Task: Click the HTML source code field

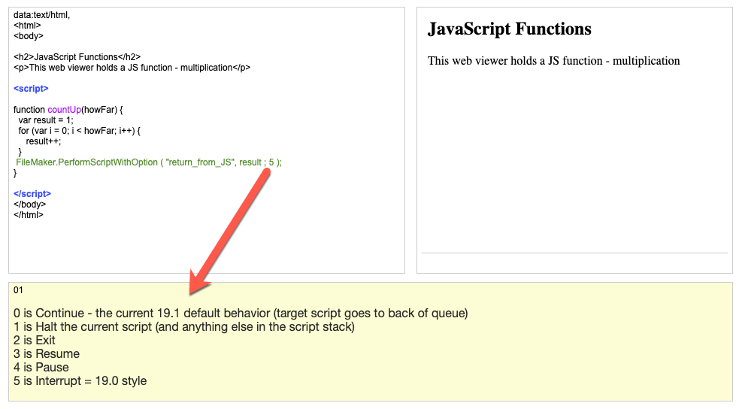Action: 206,140
